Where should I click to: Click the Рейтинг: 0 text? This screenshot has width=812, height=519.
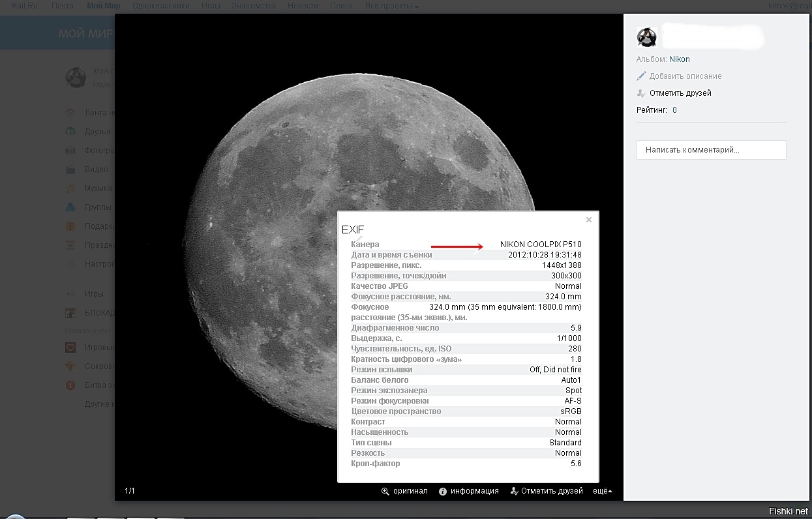[x=657, y=110]
